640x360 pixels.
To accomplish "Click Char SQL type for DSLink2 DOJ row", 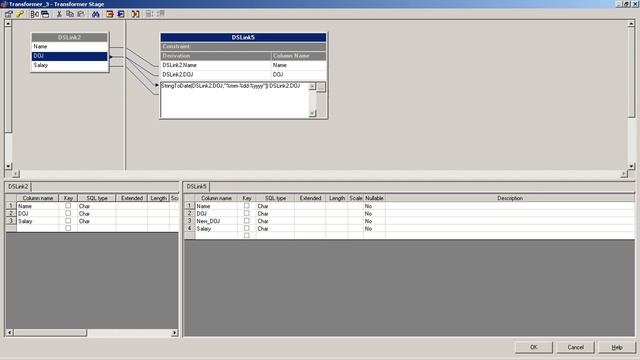I will pos(97,213).
